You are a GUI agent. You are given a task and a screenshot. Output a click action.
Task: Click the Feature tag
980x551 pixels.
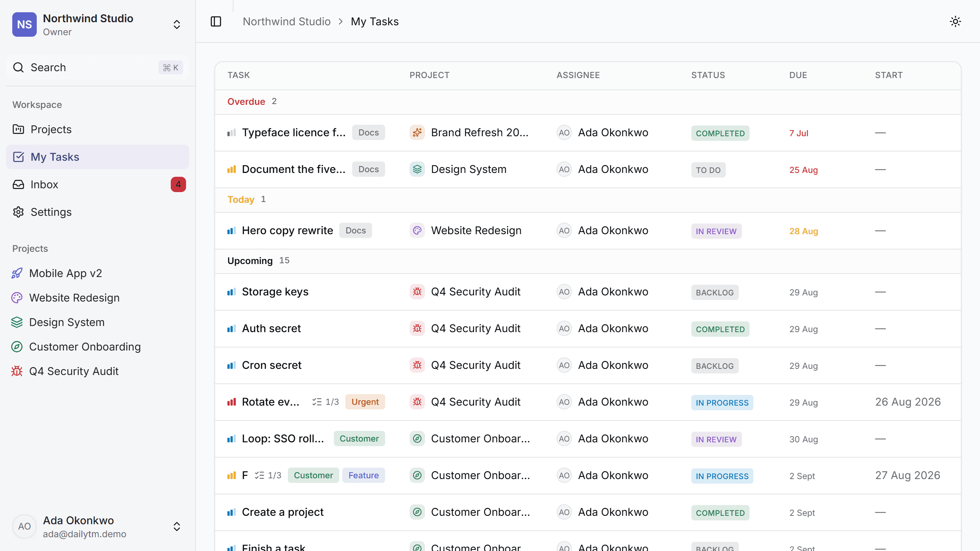tap(364, 475)
